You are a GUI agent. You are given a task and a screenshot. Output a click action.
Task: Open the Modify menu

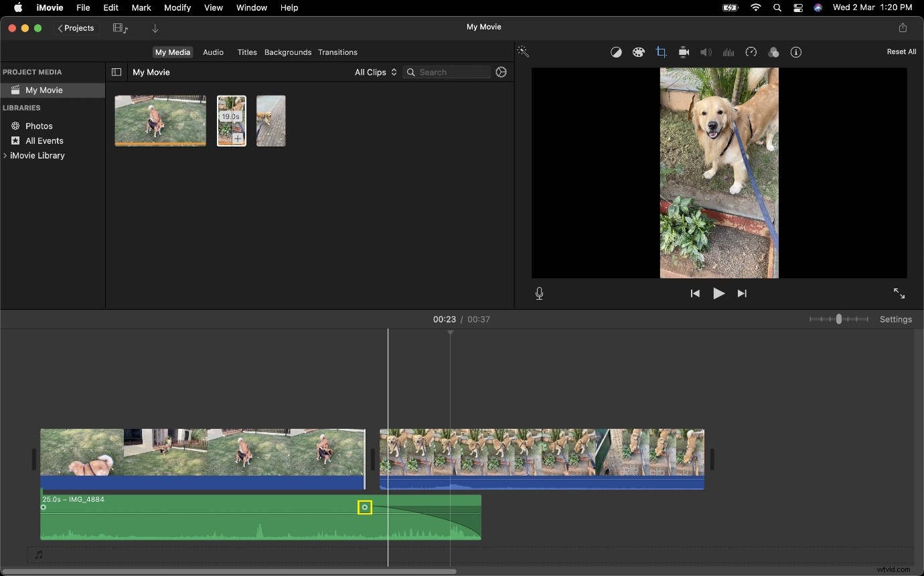pyautogui.click(x=177, y=8)
